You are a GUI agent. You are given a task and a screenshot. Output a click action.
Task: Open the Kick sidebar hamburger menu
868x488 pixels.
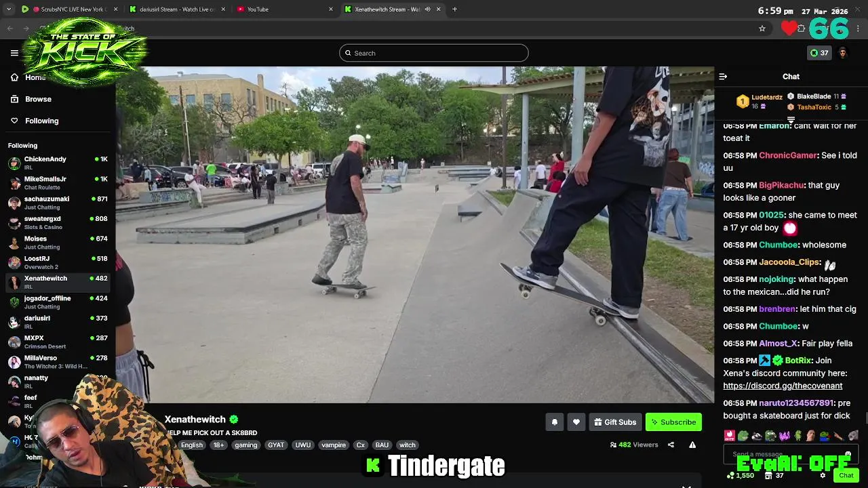point(14,53)
